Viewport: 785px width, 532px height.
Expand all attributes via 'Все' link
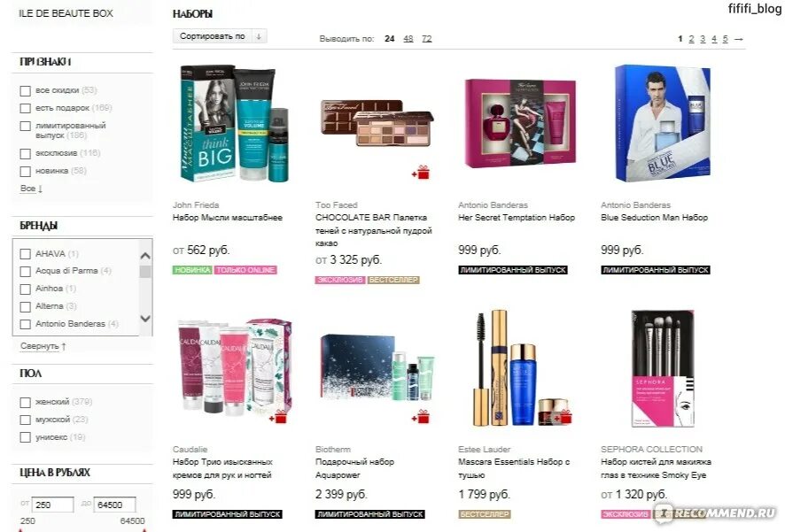[31, 189]
